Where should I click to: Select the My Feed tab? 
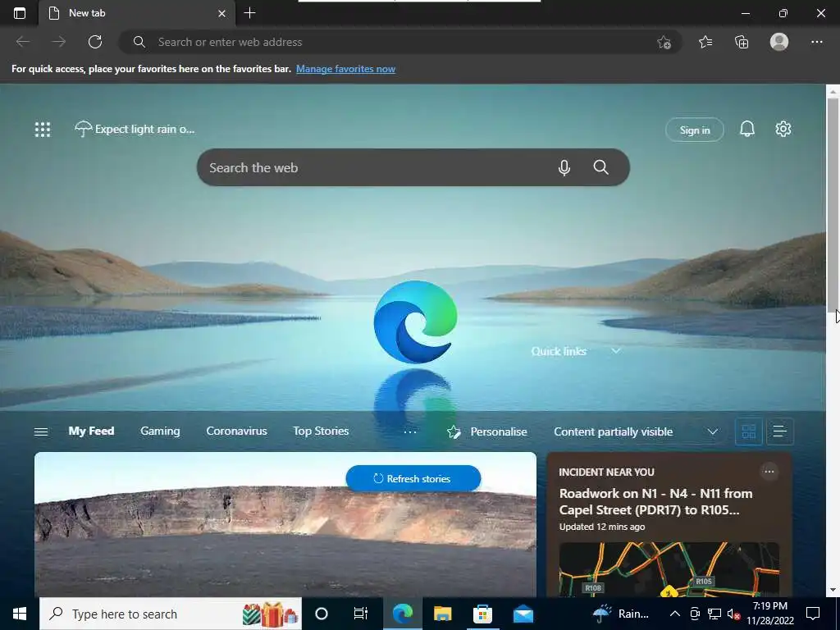91,431
